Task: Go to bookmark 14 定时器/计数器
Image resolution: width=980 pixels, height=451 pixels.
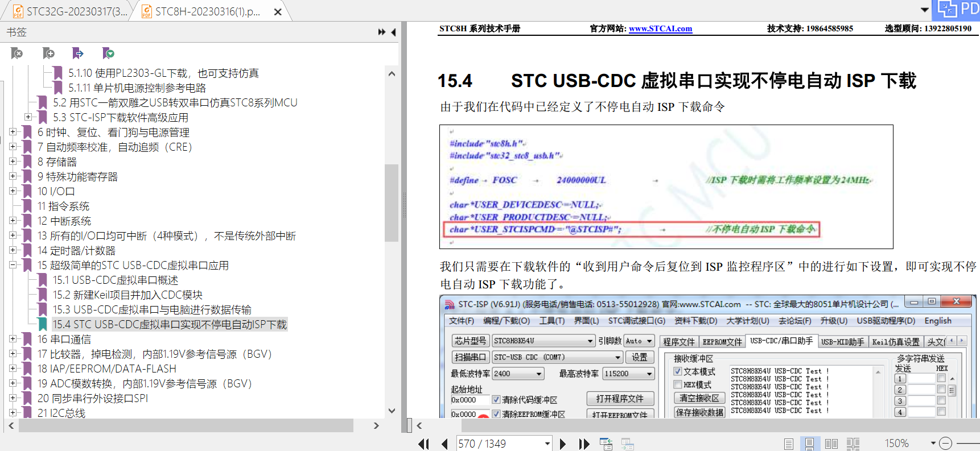Action: 76,250
